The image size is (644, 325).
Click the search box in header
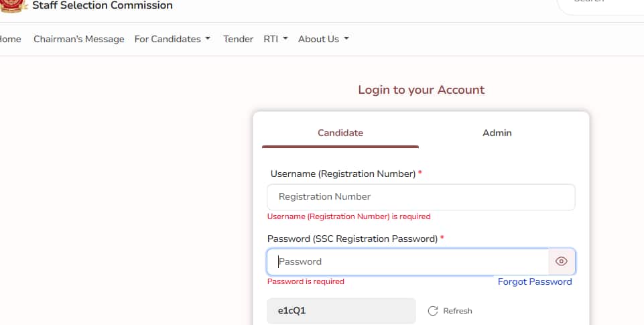tap(600, 3)
